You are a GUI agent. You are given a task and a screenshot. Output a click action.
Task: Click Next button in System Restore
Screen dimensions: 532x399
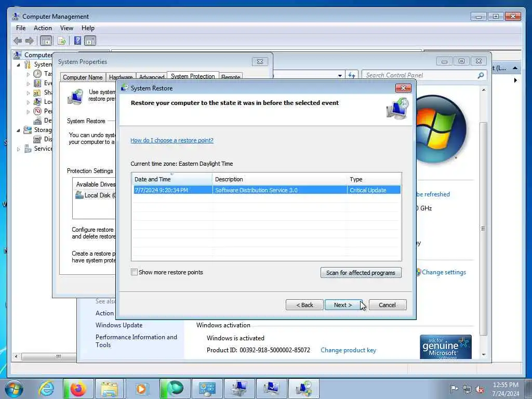pyautogui.click(x=343, y=304)
